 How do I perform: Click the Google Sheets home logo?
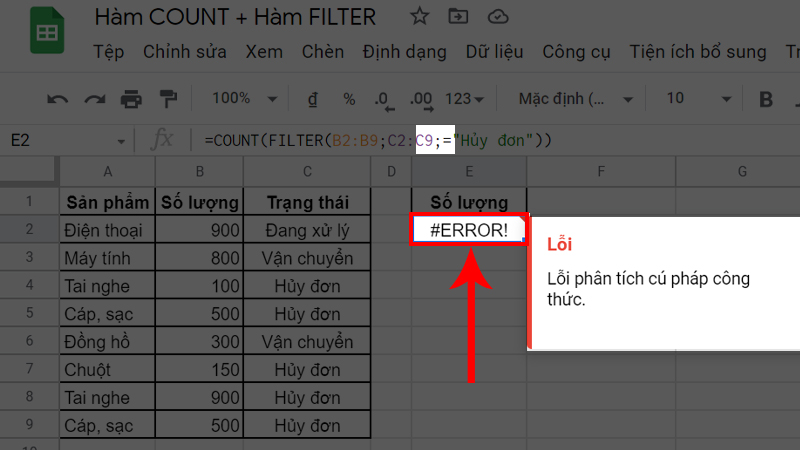tap(46, 35)
